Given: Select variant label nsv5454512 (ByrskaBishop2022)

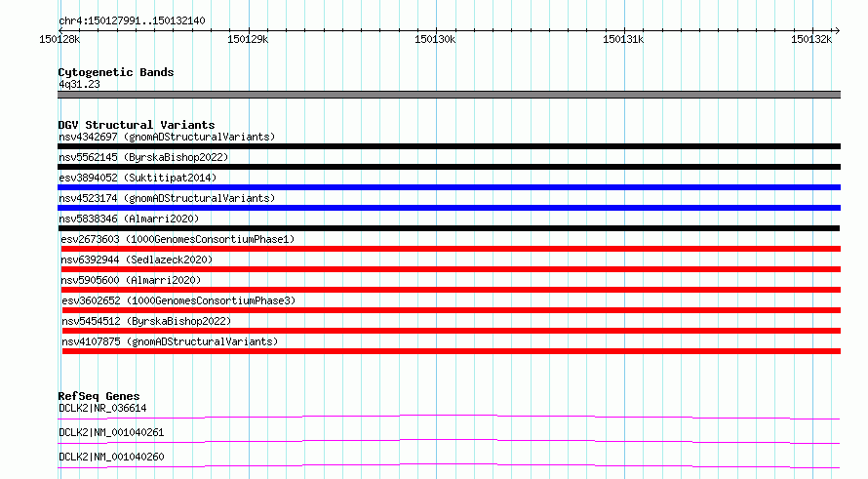Looking at the screenshot, I should click(x=146, y=321).
